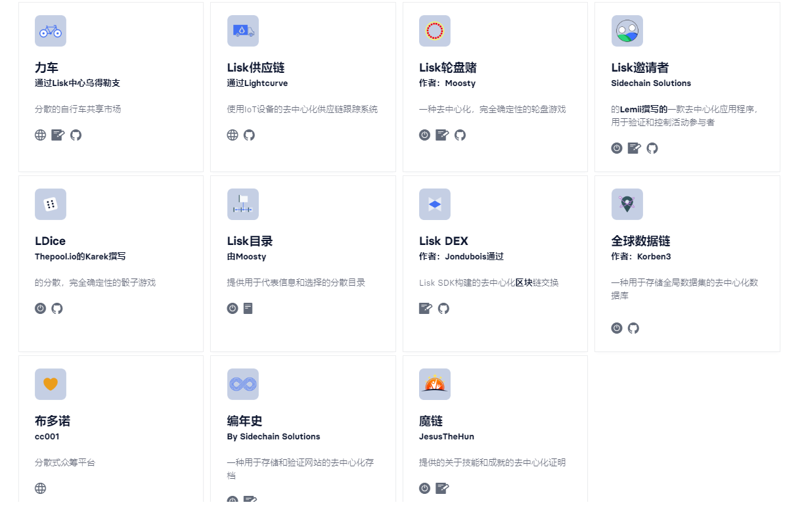Click the delivery truck logo of Lisk供应链
This screenshot has width=804, height=532.
click(x=243, y=31)
